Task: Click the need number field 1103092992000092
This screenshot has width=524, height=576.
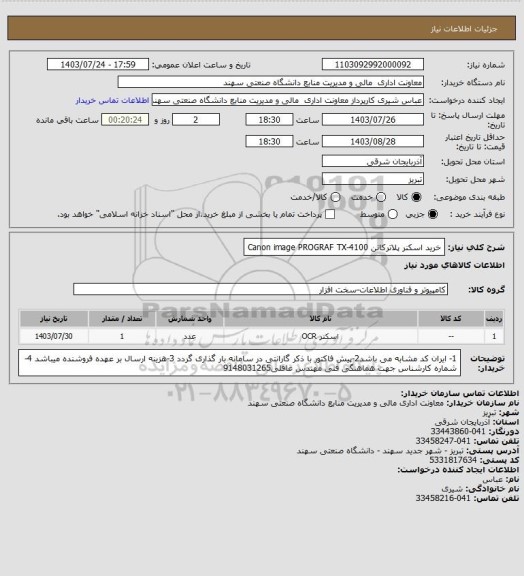Action: pos(373,65)
